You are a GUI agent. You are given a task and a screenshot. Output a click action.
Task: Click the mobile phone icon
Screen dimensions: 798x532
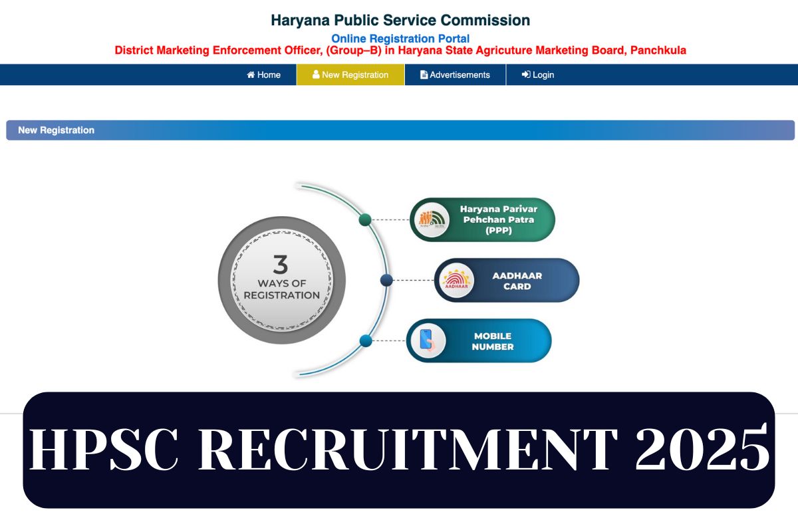click(x=429, y=341)
